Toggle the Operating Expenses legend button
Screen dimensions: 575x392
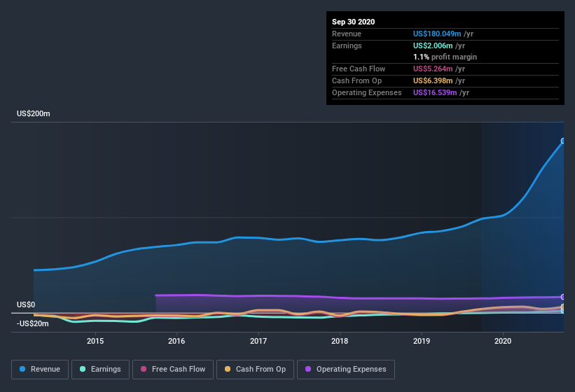click(346, 370)
